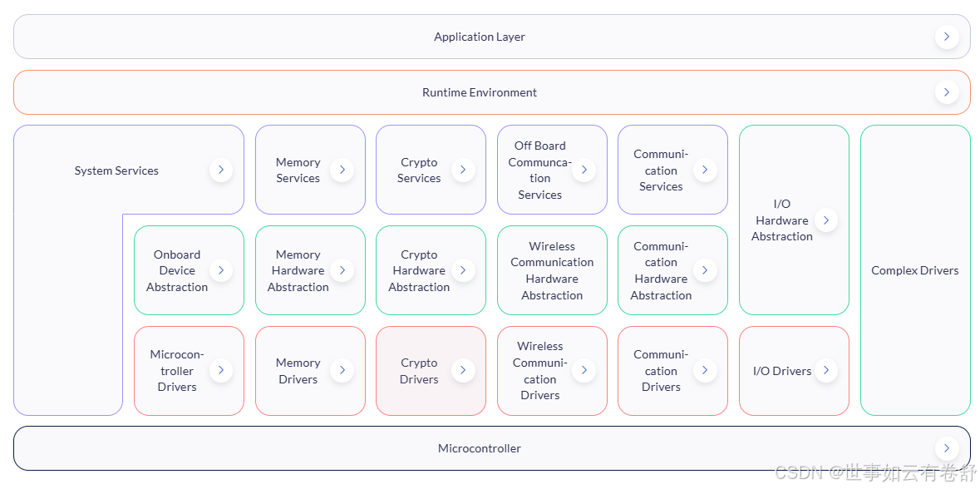980x489 pixels.
Task: Expand the Runtime Environment arrow
Action: click(x=946, y=92)
